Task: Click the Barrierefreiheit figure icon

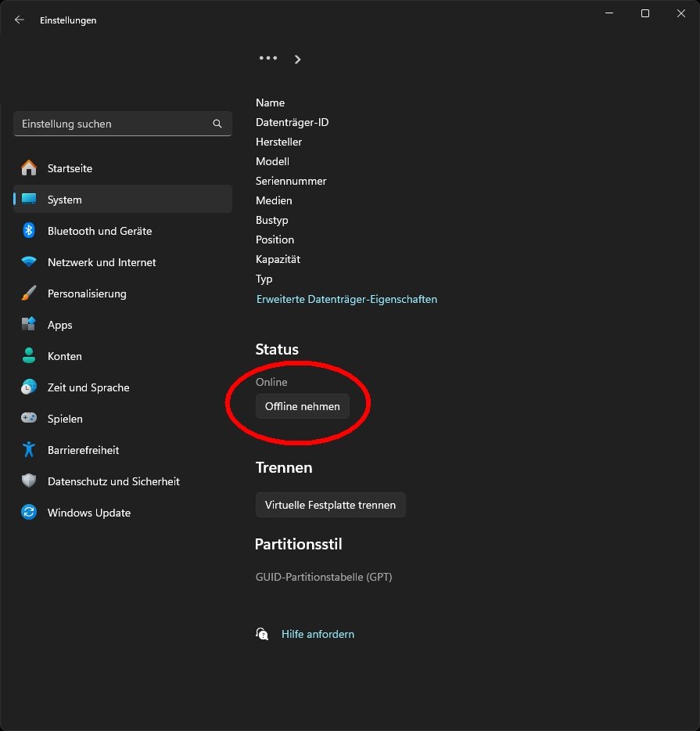Action: pos(29,449)
